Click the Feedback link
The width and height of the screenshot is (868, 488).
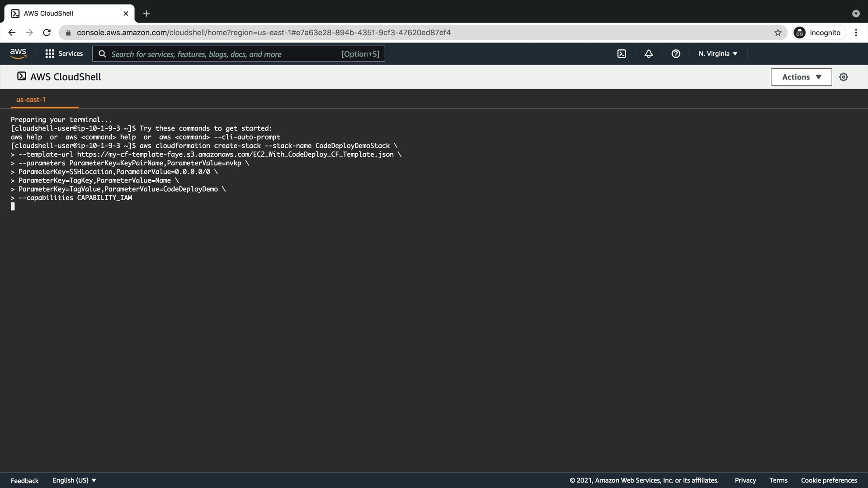24,480
